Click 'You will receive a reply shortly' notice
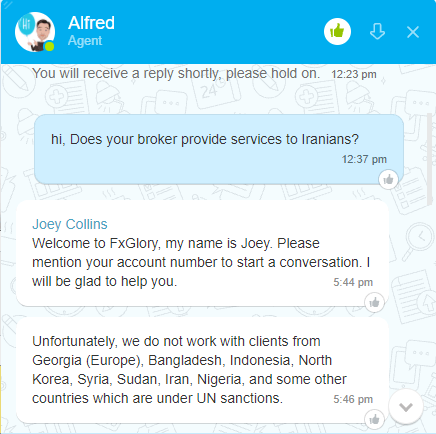The height and width of the screenshot is (434, 436). pos(176,73)
